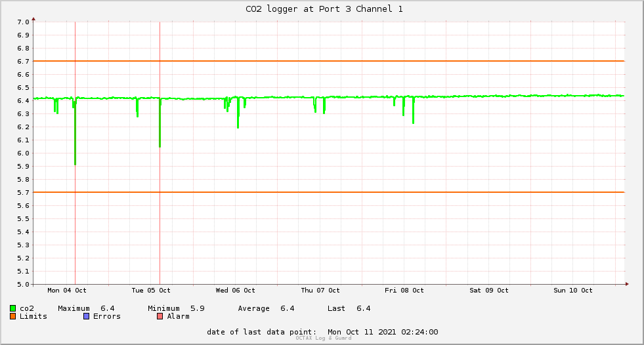Click the 6.7 y-axis value
Screen dimensions: 644x345
[23, 61]
